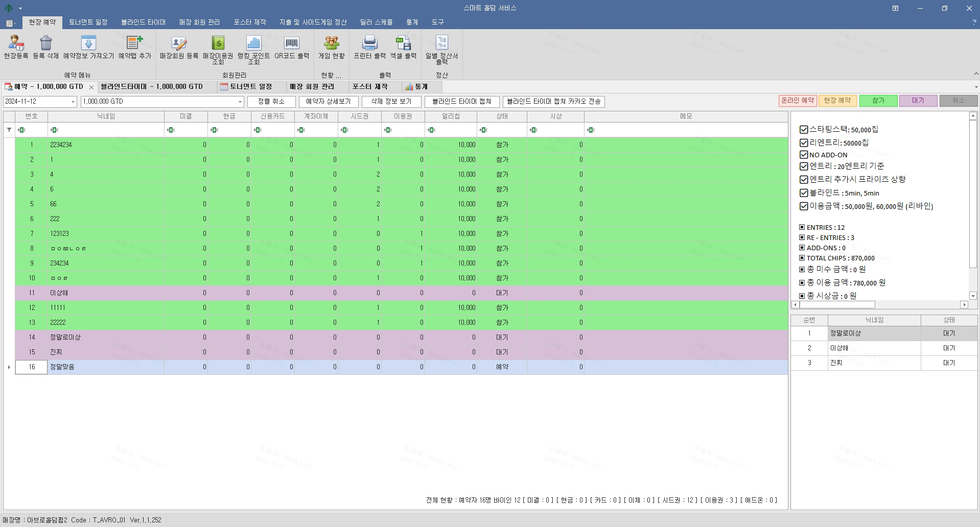
Task: Expand the 1,000,000 GTD tournament dropdown
Action: 240,102
